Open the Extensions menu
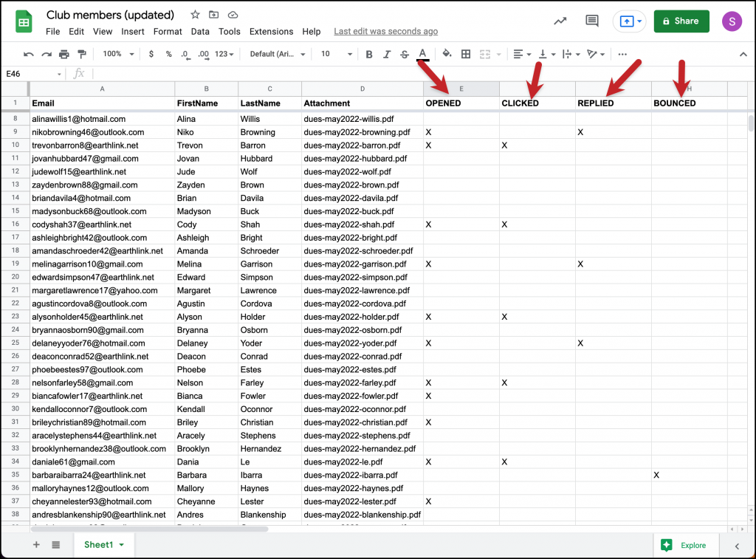Image resolution: width=756 pixels, height=559 pixels. tap(271, 31)
